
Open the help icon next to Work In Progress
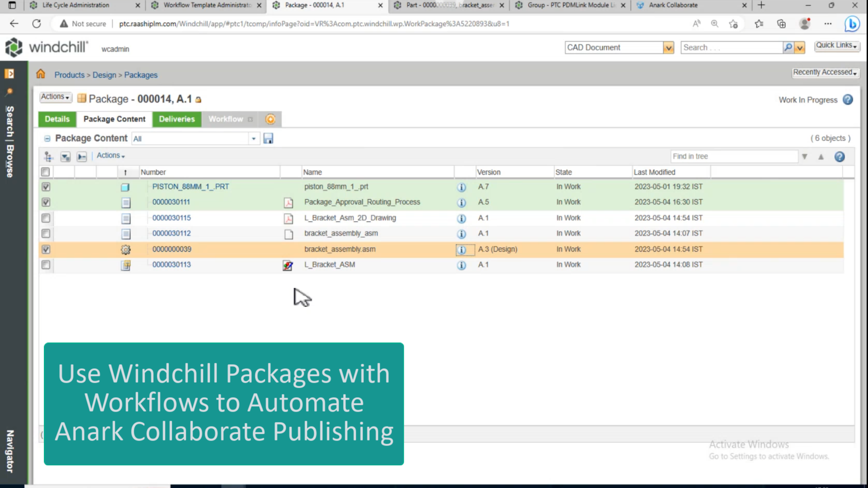(x=848, y=100)
